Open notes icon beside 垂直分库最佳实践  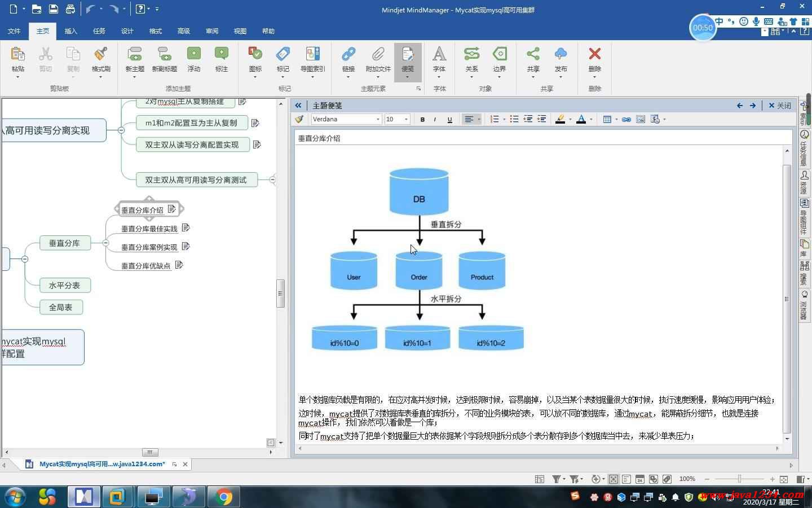tap(186, 228)
